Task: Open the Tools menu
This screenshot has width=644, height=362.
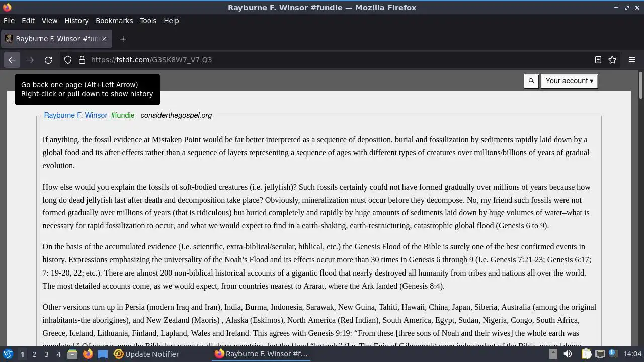Action: click(x=148, y=21)
